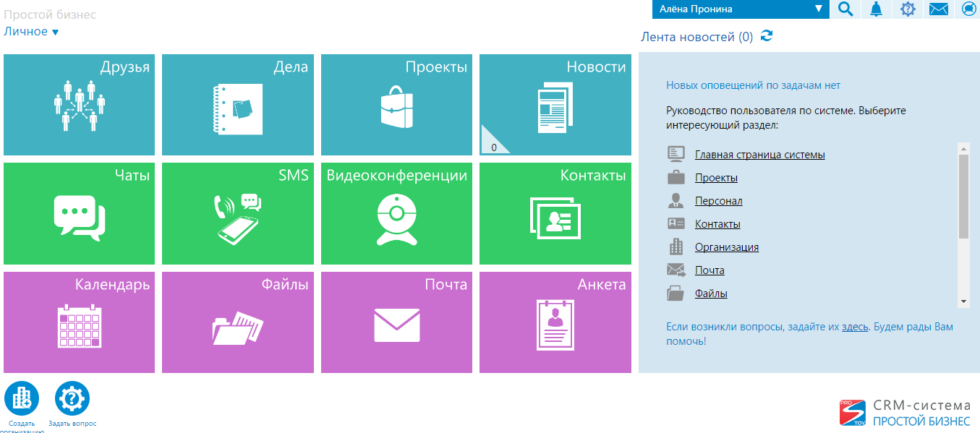
Task: Open the Контакты card tile
Action: point(555,214)
